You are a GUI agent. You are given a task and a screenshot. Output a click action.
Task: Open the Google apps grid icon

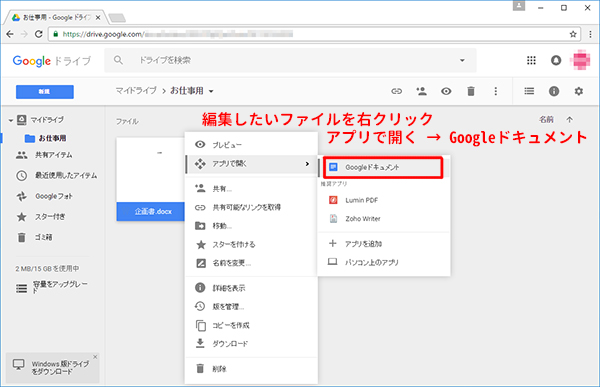coord(531,60)
